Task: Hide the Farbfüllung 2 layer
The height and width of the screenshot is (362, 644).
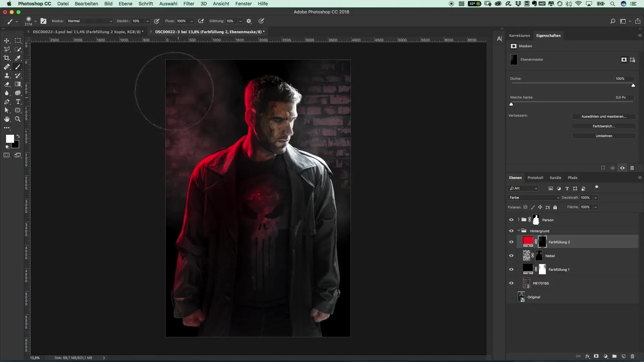Action: [511, 242]
